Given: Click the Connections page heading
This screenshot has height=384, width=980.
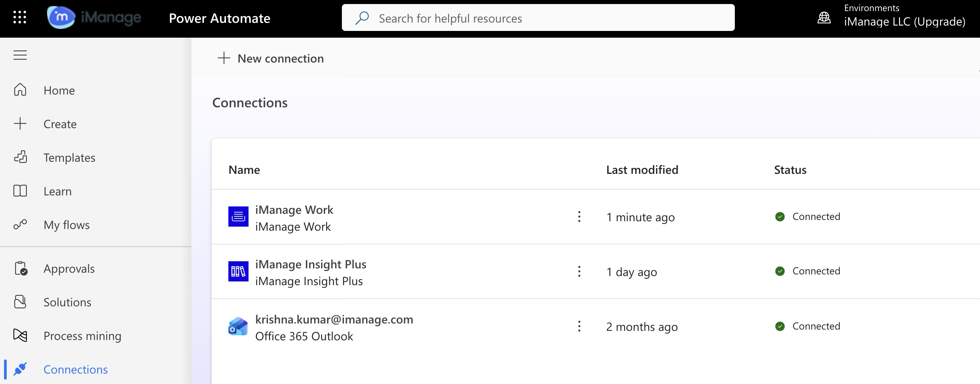Looking at the screenshot, I should click(250, 103).
